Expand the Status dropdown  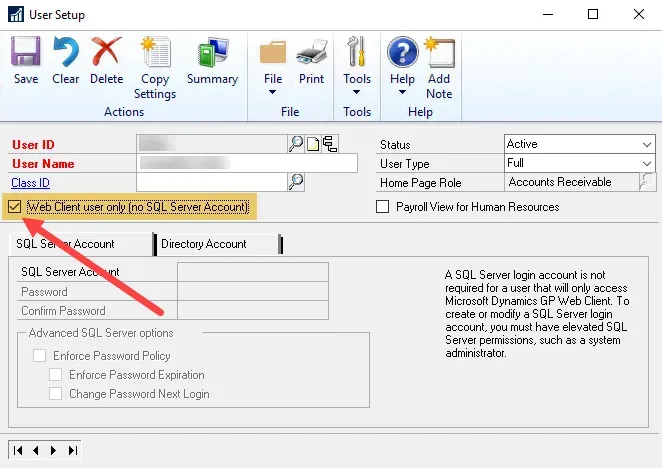pos(646,144)
